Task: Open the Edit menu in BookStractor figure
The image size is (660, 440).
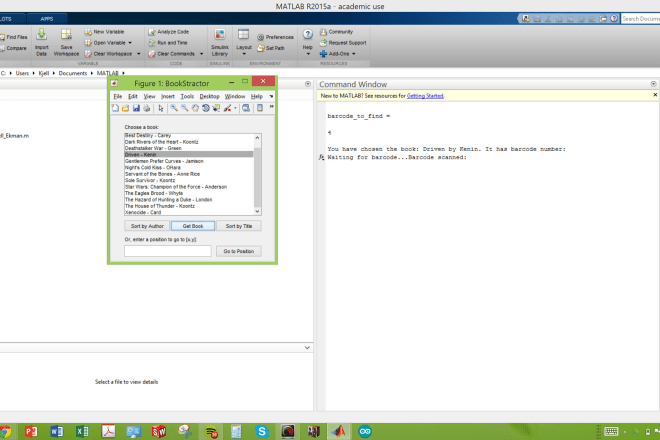Action: point(133,96)
